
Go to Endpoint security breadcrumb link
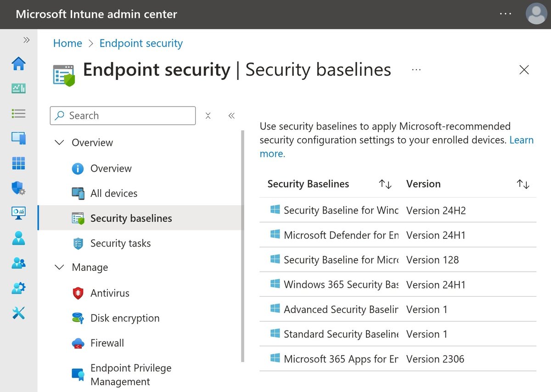141,43
